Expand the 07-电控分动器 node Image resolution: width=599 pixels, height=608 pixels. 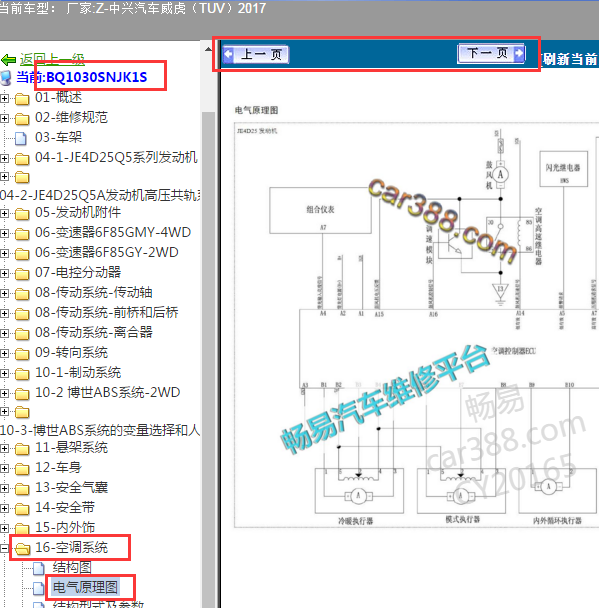[x=4, y=273]
